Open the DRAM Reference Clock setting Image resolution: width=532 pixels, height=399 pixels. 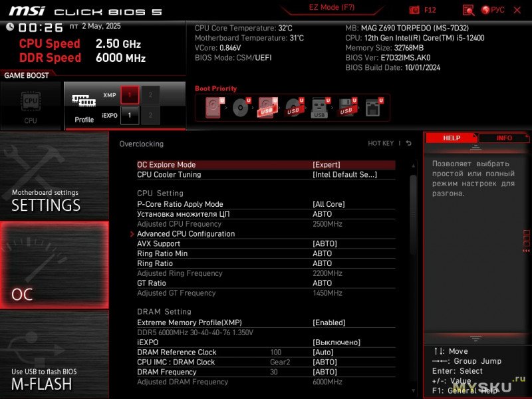[x=266, y=352]
